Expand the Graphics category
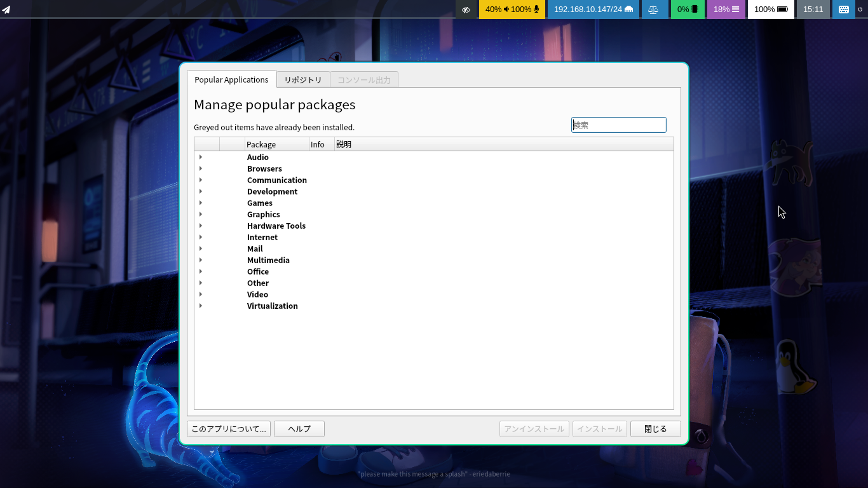The width and height of the screenshot is (868, 488). click(200, 214)
